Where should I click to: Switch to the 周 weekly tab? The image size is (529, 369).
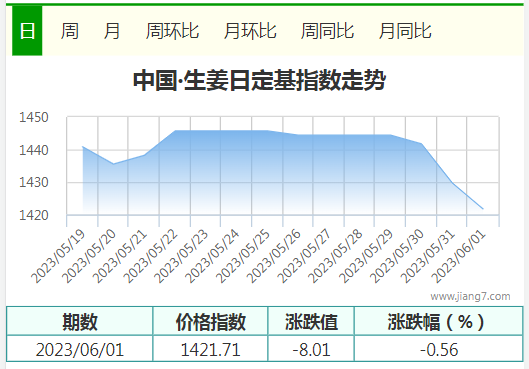tap(70, 31)
